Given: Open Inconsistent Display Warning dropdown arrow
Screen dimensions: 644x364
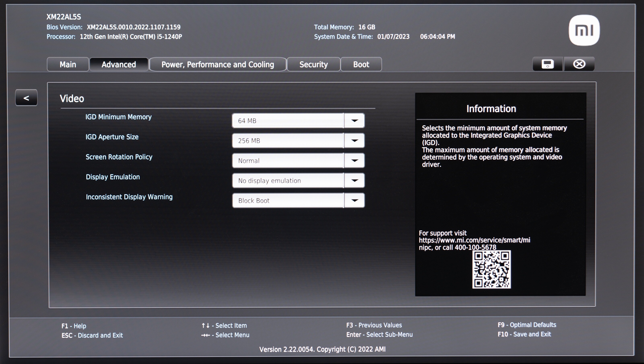Looking at the screenshot, I should coord(354,200).
